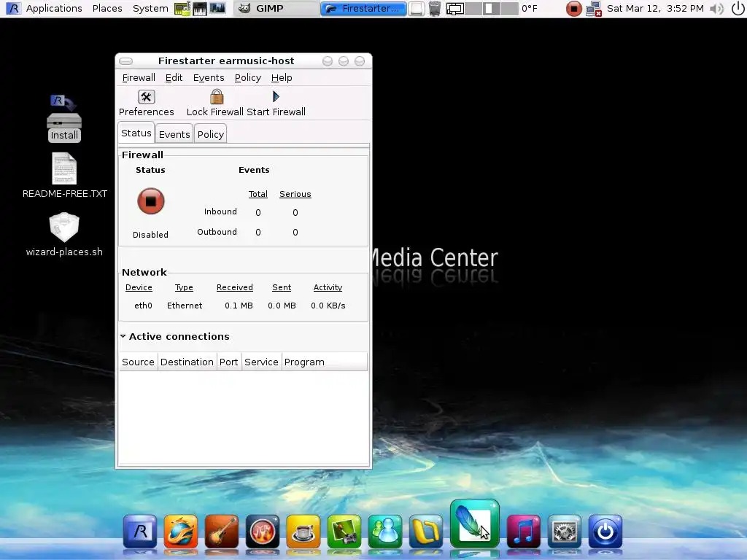Switch to the Policy tab

(211, 134)
